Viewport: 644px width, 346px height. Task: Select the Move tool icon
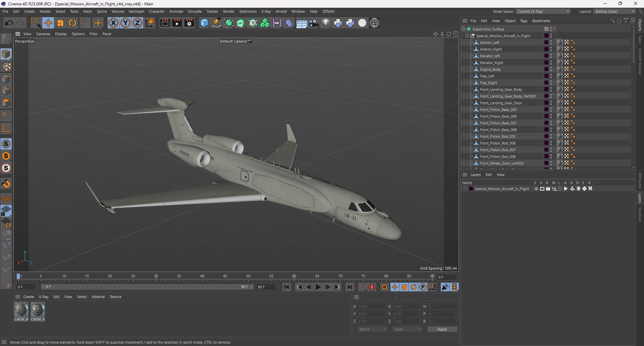(48, 23)
